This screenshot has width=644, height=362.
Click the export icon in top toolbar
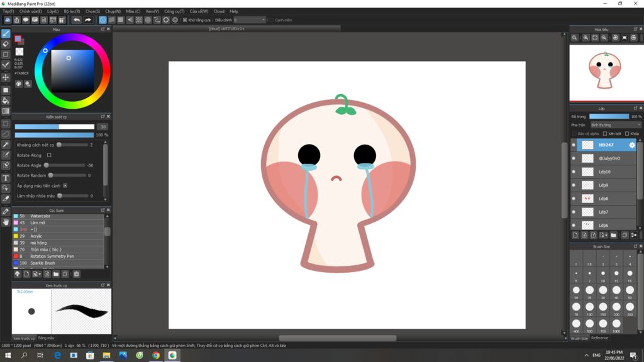[x=17, y=19]
